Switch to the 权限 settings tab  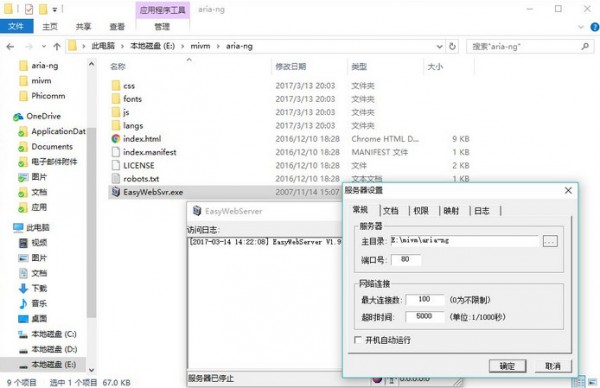(x=421, y=210)
